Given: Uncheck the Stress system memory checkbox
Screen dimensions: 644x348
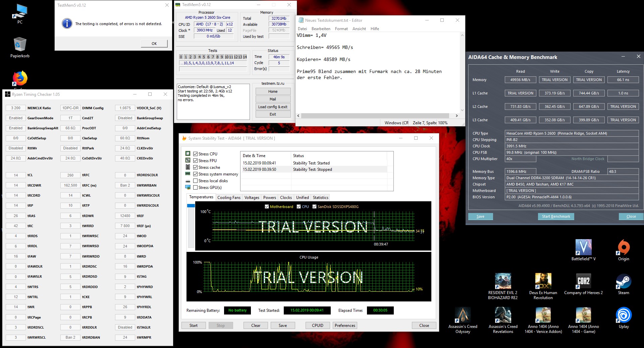Looking at the screenshot, I should [x=195, y=174].
